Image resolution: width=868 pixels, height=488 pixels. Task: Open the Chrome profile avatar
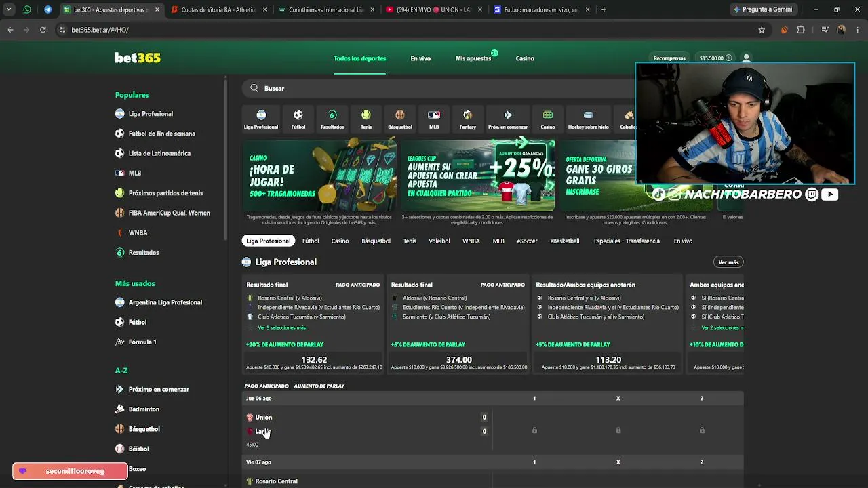click(842, 30)
